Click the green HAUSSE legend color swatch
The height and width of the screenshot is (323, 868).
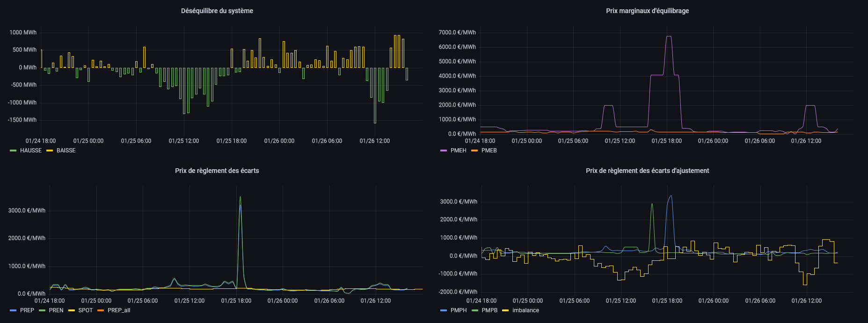[13, 151]
